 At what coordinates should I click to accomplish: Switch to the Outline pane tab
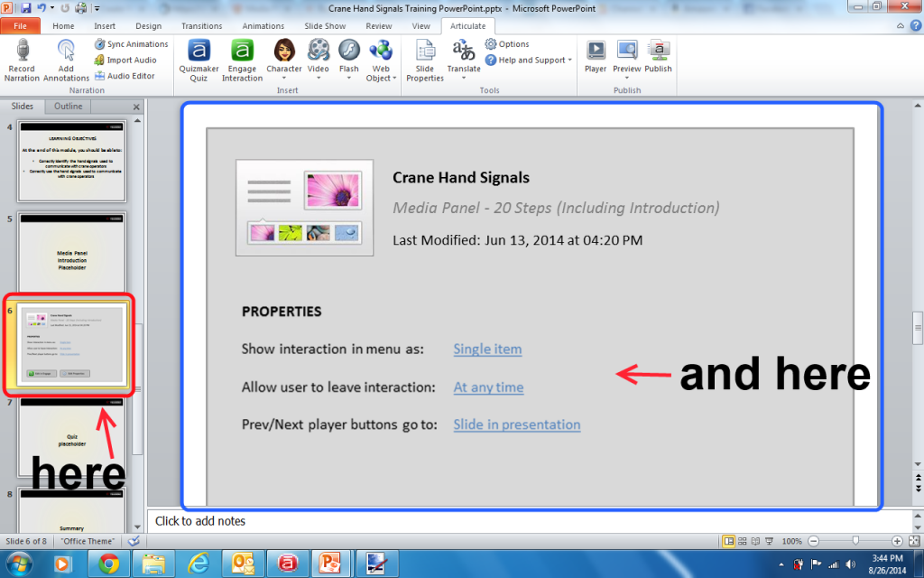[69, 107]
